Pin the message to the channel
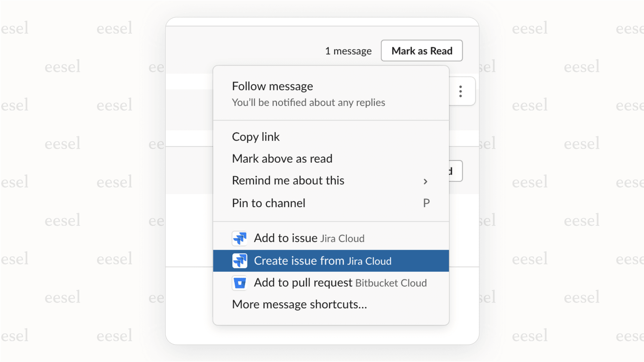This screenshot has height=362, width=644. (x=268, y=203)
